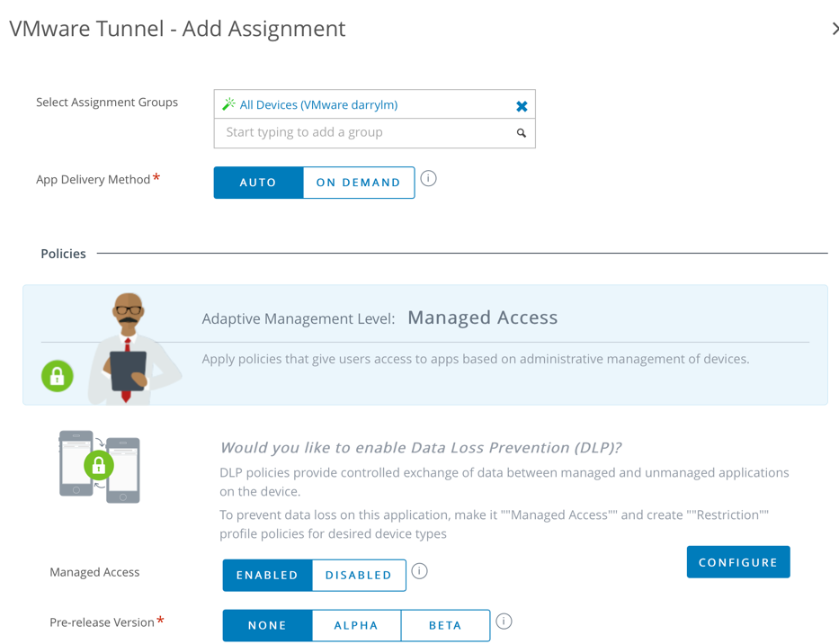The image size is (839, 644).
Task: Select the Auto delivery tab
Action: click(258, 182)
